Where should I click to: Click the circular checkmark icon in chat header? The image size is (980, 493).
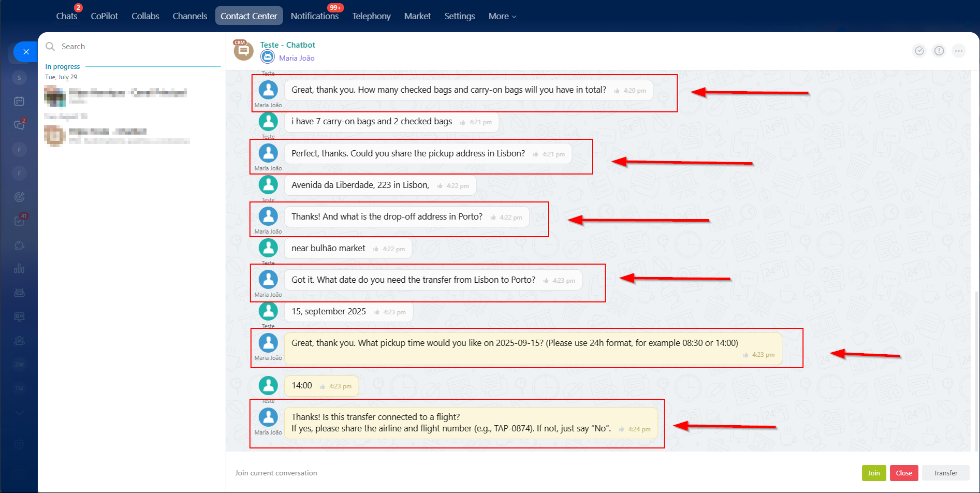(919, 51)
